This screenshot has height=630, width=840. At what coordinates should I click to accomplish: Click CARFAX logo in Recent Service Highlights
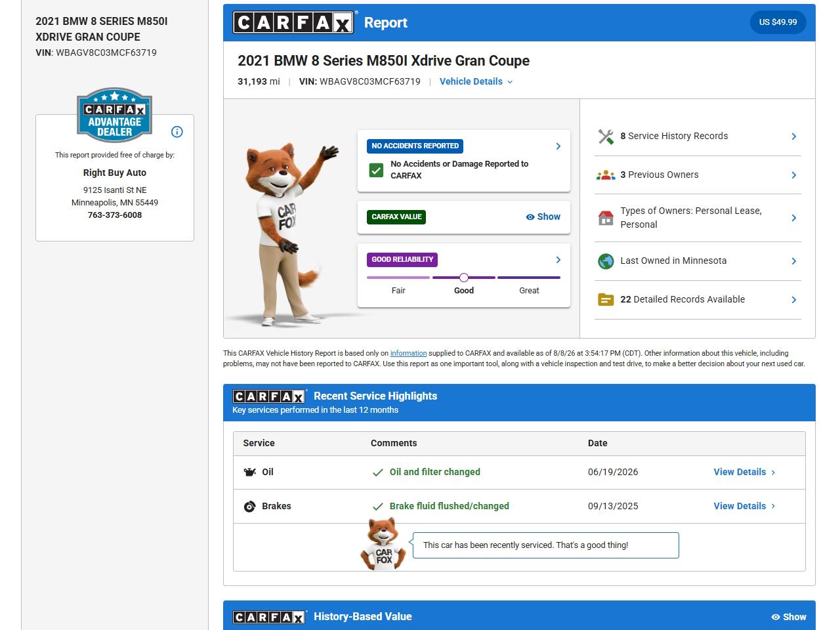point(269,396)
